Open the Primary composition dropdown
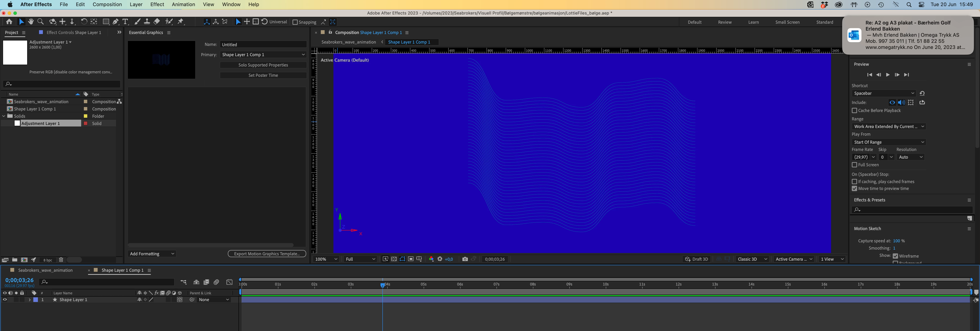Viewport: 980px width, 331px height. [x=263, y=55]
